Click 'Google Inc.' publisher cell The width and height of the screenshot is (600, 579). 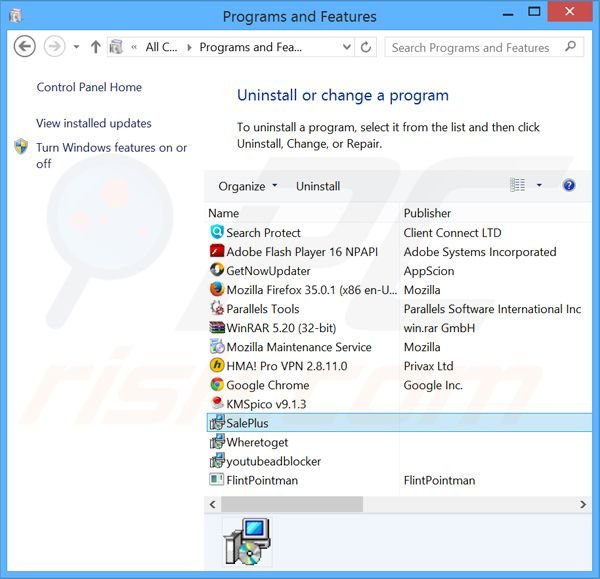[x=433, y=385]
